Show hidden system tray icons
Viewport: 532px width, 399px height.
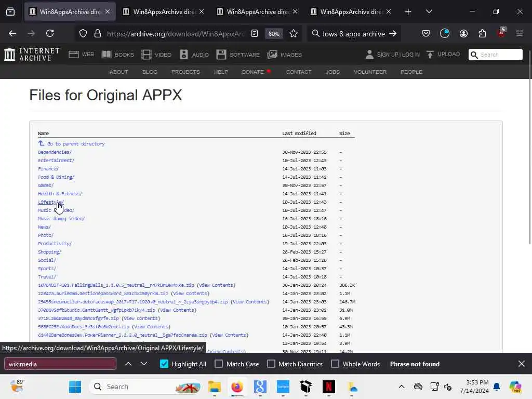(402, 387)
